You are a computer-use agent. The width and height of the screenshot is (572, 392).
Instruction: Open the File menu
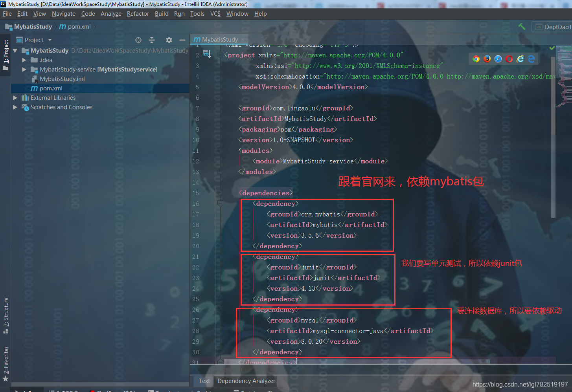click(x=7, y=14)
